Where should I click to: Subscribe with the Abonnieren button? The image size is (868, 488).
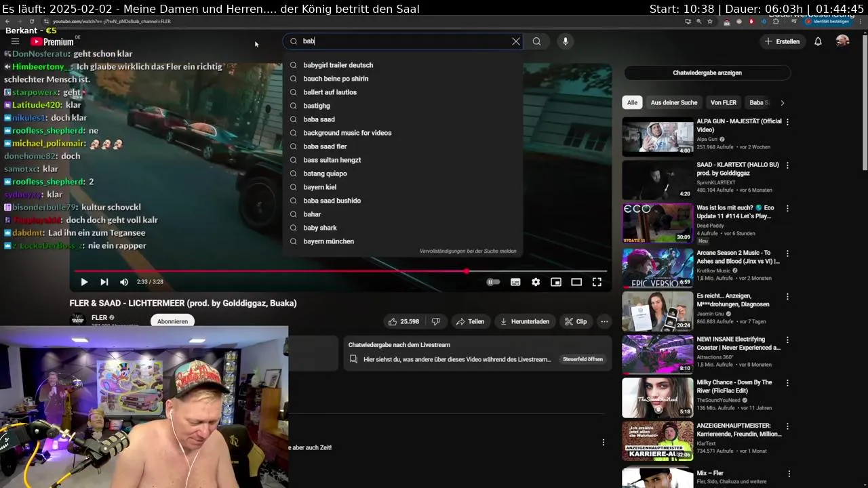pyautogui.click(x=172, y=321)
